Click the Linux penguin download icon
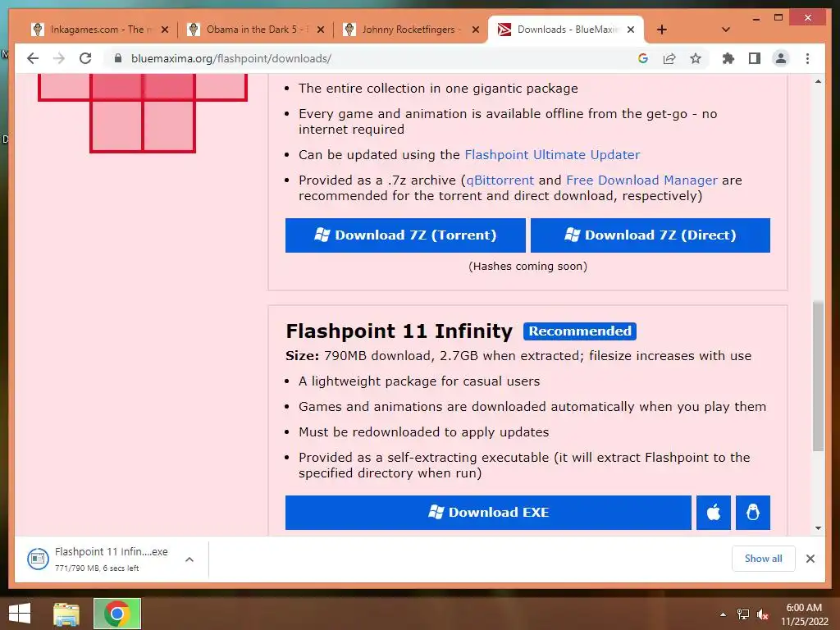This screenshot has height=630, width=840. [x=753, y=513]
